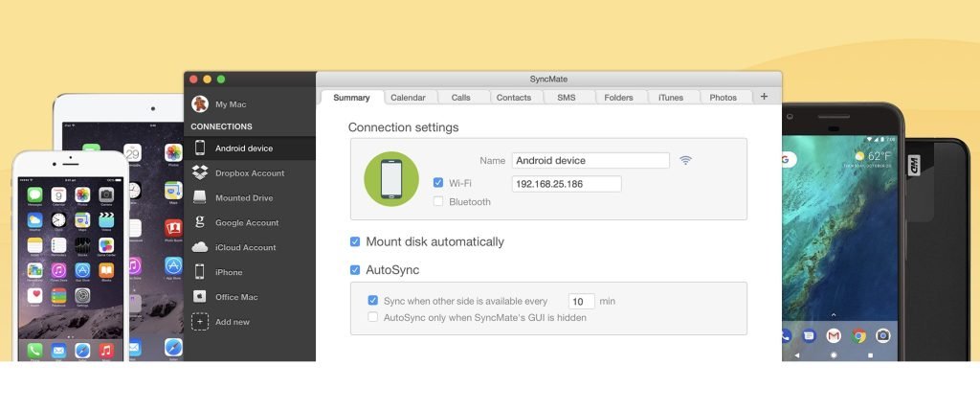Click the sync interval minutes field

pyautogui.click(x=581, y=301)
